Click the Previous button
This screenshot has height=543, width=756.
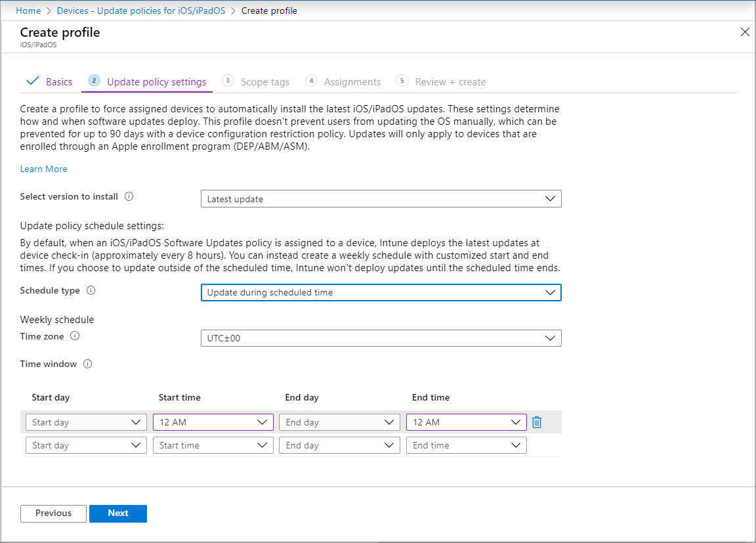(x=54, y=513)
